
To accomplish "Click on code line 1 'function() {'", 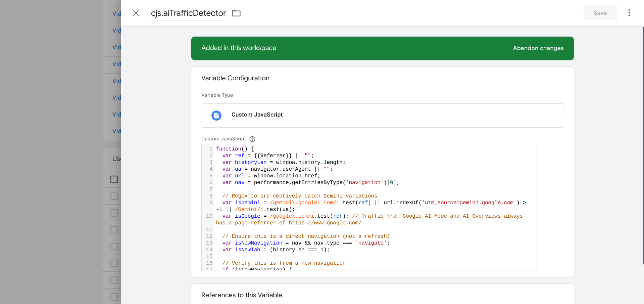I will point(235,149).
